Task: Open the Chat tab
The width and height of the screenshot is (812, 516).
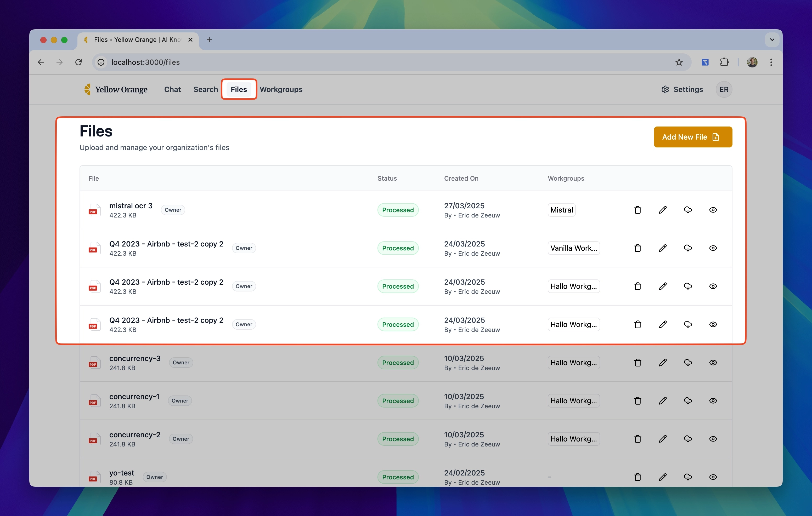Action: 172,89
